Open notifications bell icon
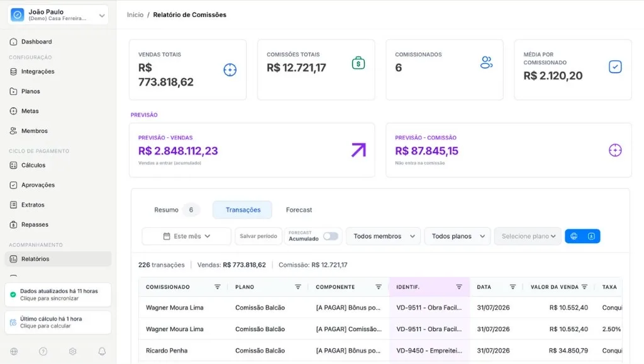 (102, 351)
